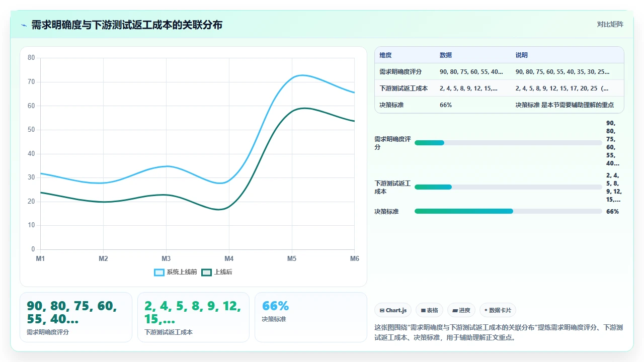Click the 50 y-axis tick label
The image size is (644, 362).
pyautogui.click(x=31, y=130)
